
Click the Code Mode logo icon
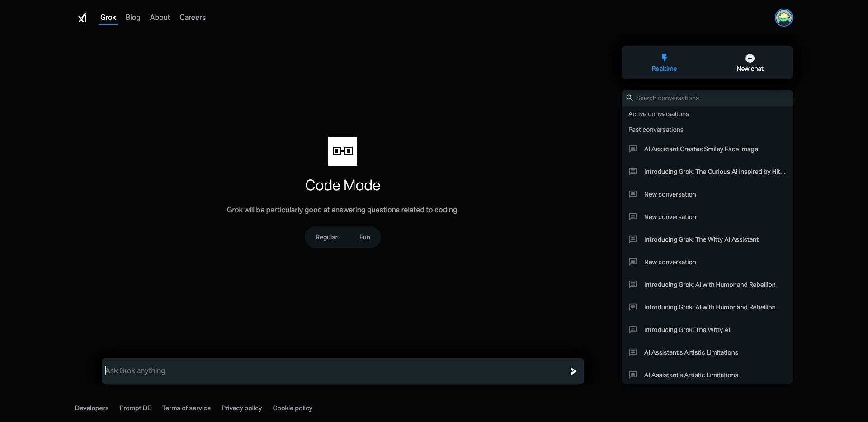(x=342, y=151)
